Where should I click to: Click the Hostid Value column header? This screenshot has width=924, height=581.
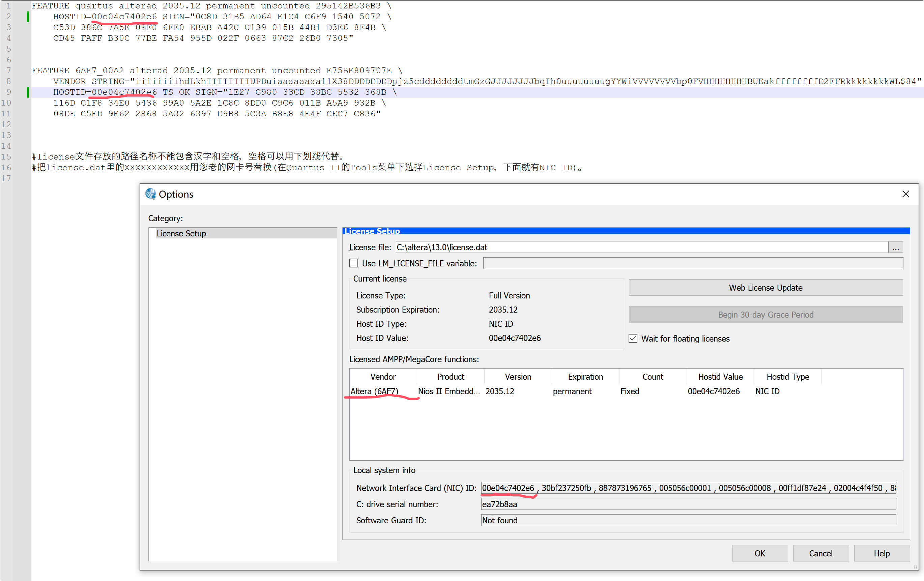click(720, 376)
